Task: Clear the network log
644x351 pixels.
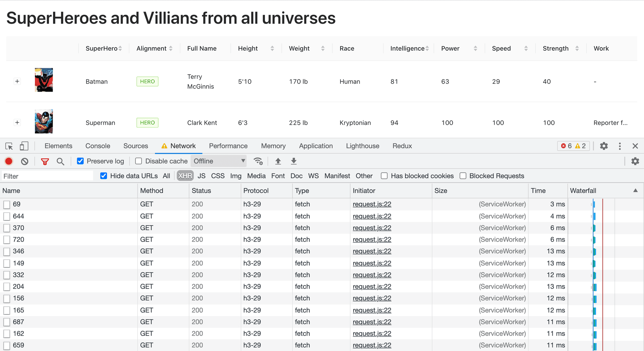Action: pyautogui.click(x=24, y=161)
